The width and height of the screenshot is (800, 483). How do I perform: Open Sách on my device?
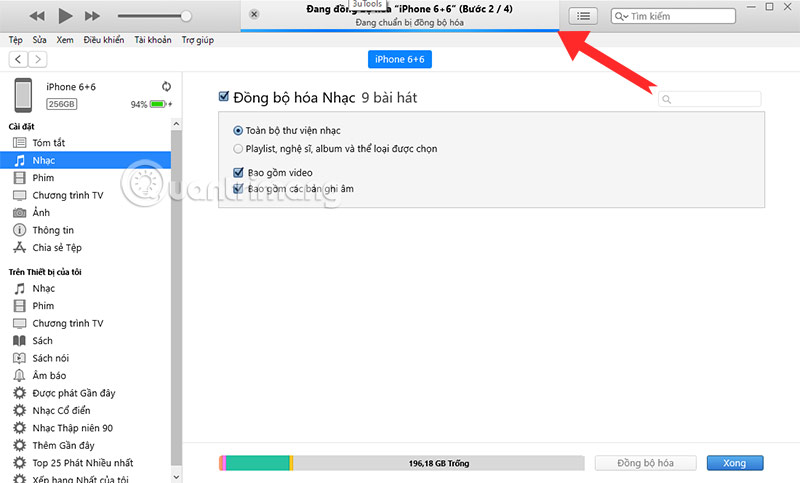point(86,341)
